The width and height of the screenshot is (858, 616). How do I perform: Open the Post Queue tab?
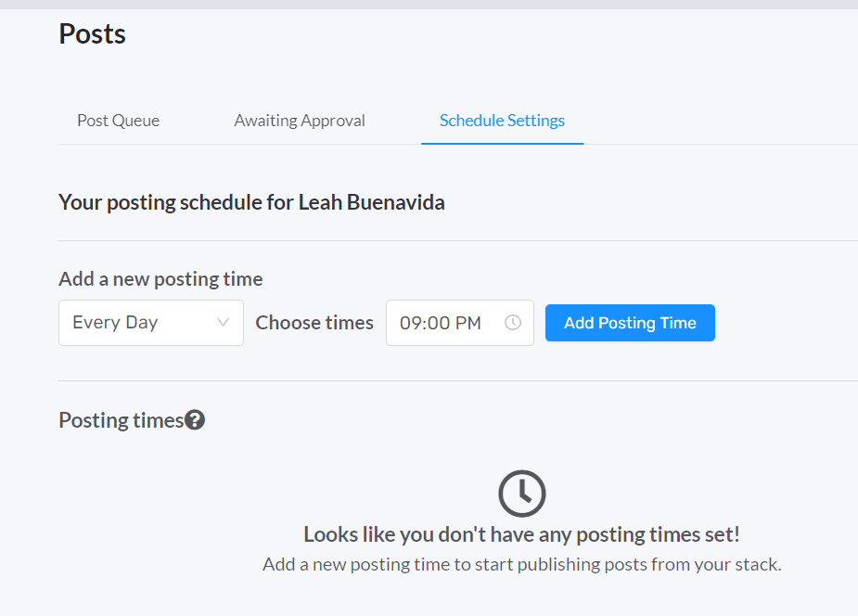coord(118,121)
